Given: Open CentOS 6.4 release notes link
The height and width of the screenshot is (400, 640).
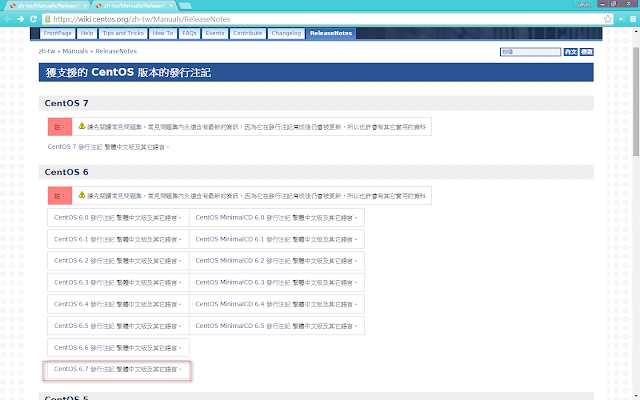Looking at the screenshot, I should coord(84,304).
